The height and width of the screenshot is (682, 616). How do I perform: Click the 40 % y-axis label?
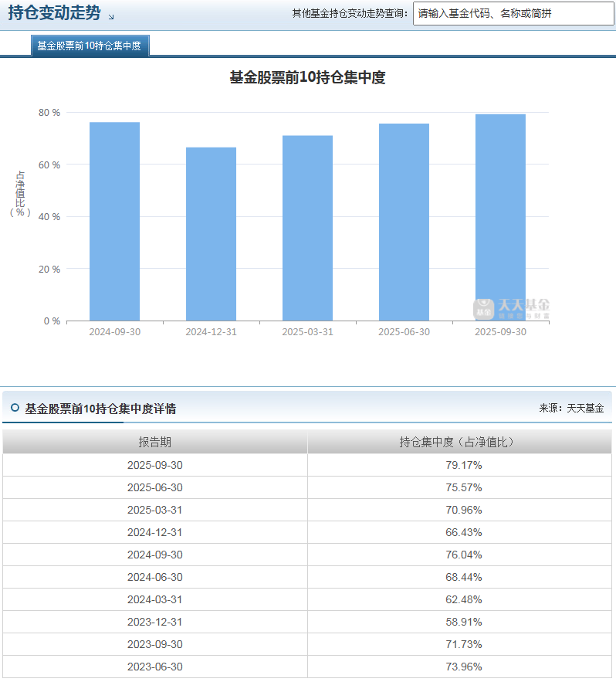(x=49, y=216)
